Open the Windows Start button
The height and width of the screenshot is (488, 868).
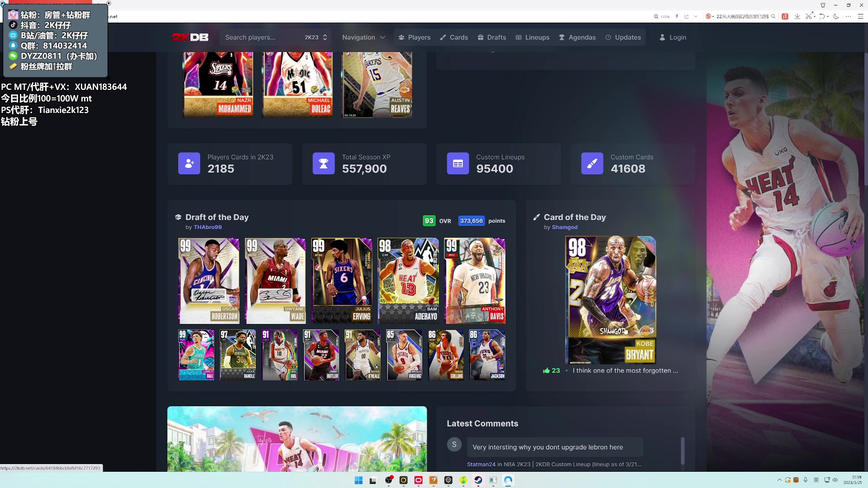click(x=359, y=480)
